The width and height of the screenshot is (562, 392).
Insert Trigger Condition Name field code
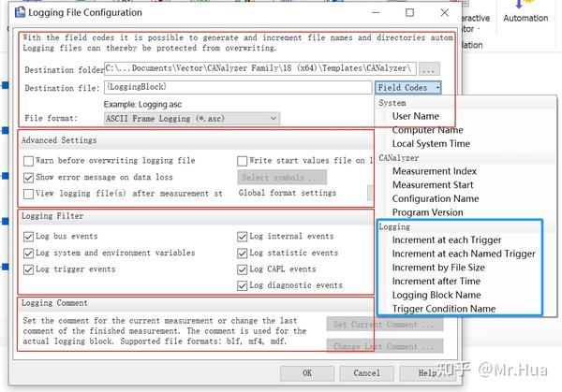444,309
